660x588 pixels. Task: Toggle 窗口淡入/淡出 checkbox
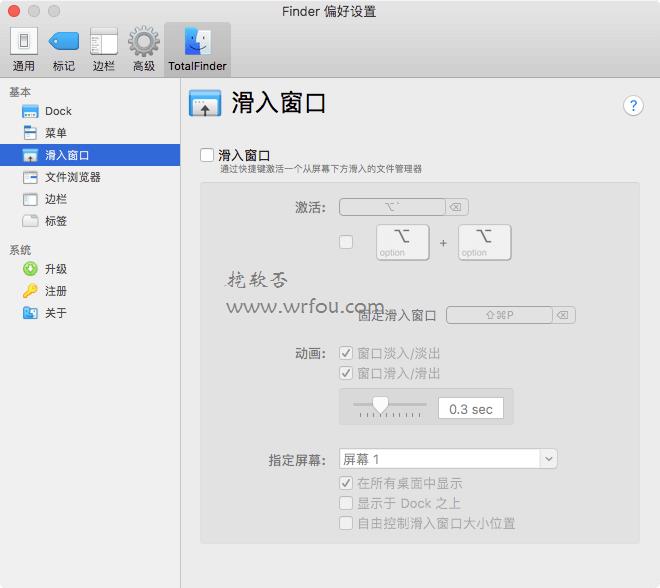tap(346, 353)
